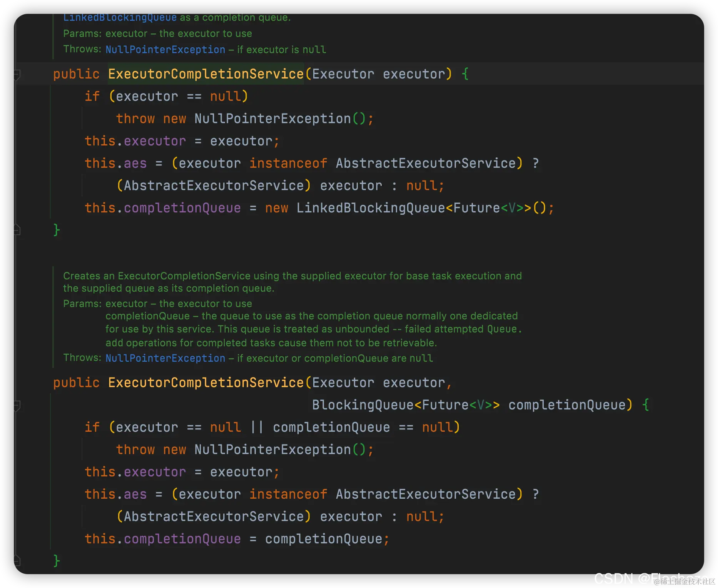
Task: Click the instanceof keyword in the first constructor
Action: [288, 163]
